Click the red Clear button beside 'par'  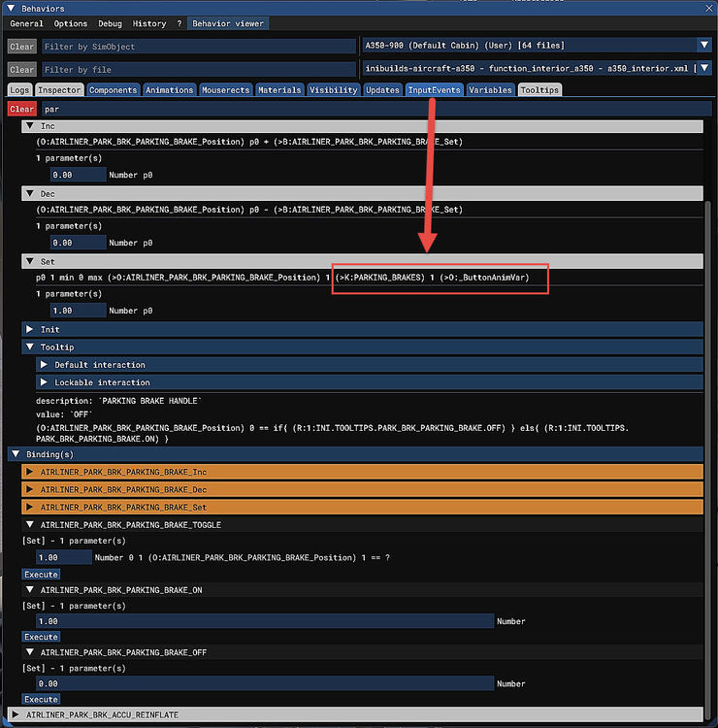[21, 110]
